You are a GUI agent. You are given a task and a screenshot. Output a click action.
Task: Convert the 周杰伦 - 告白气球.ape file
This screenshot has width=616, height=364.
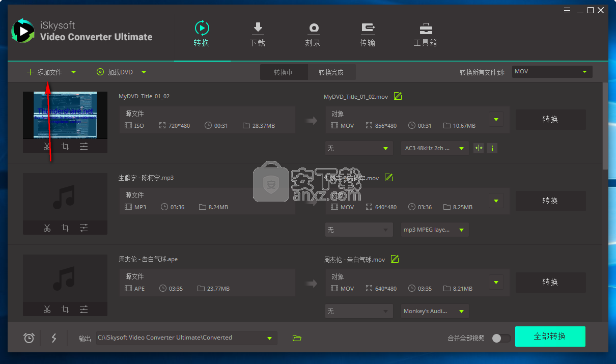click(550, 283)
